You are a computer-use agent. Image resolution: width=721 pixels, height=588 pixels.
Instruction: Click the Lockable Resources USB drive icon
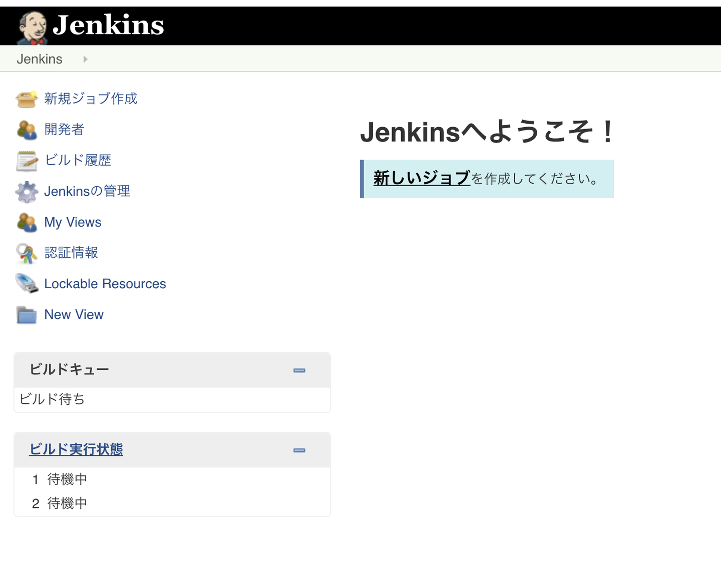click(27, 284)
